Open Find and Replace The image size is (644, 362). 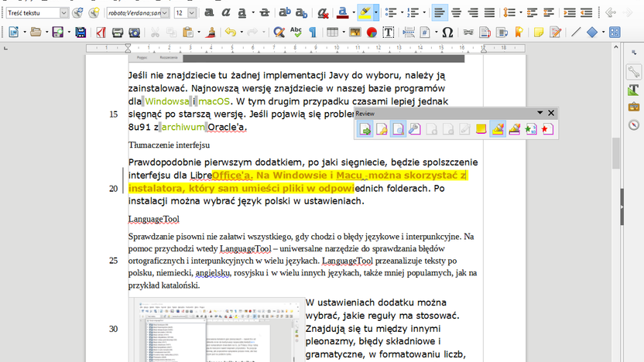click(279, 32)
